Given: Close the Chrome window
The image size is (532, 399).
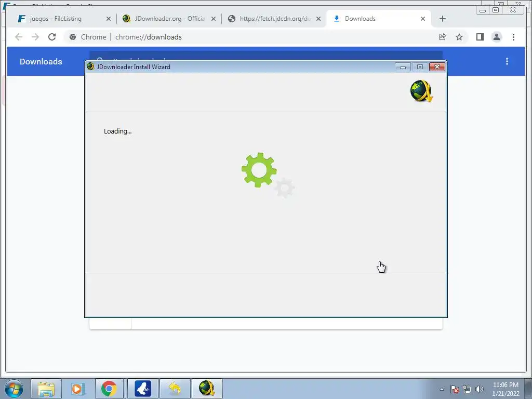Looking at the screenshot, I should (x=513, y=10).
